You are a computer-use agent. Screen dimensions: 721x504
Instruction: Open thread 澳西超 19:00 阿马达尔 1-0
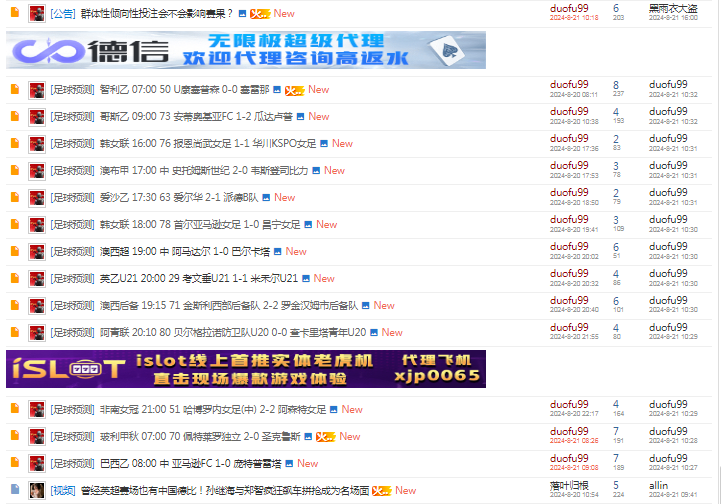(x=185, y=252)
